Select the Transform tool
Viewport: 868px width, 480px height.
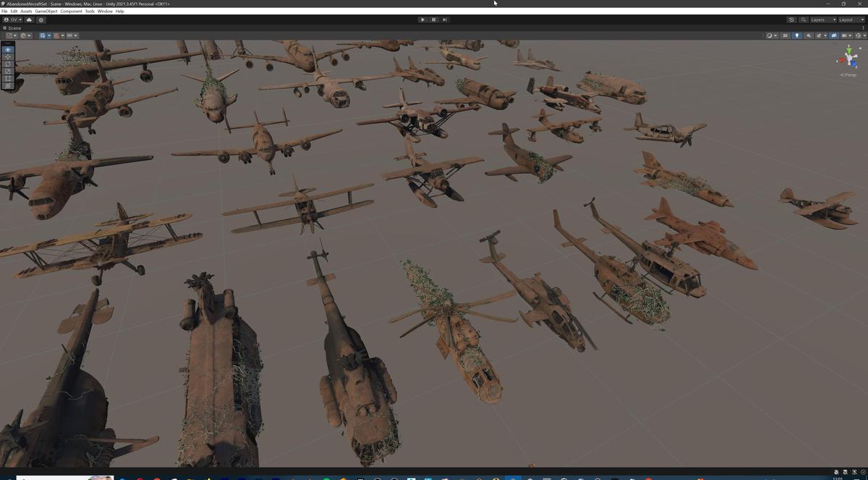8,85
